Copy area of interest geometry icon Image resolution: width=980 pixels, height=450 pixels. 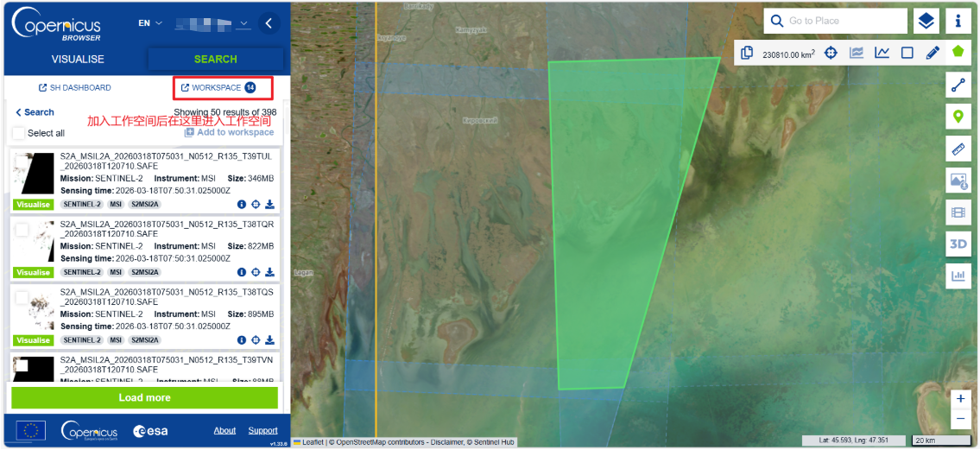click(746, 54)
